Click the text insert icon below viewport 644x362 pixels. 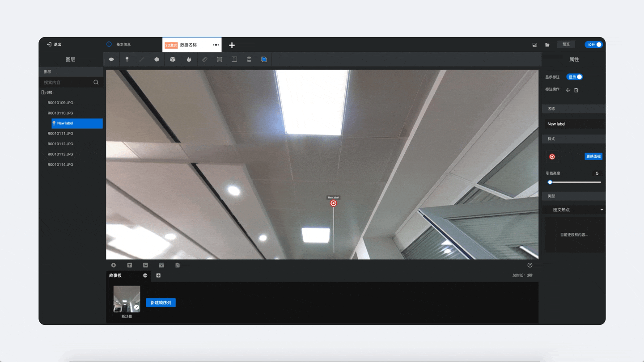pos(130,265)
